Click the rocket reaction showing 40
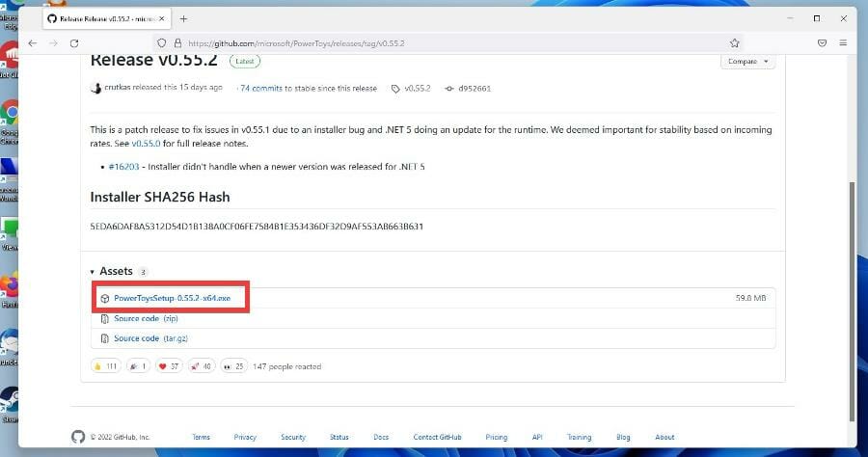 (x=202, y=366)
